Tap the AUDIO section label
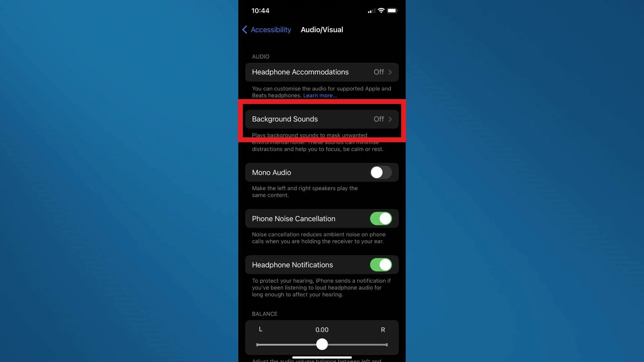This screenshot has width=644, height=362. pyautogui.click(x=260, y=56)
